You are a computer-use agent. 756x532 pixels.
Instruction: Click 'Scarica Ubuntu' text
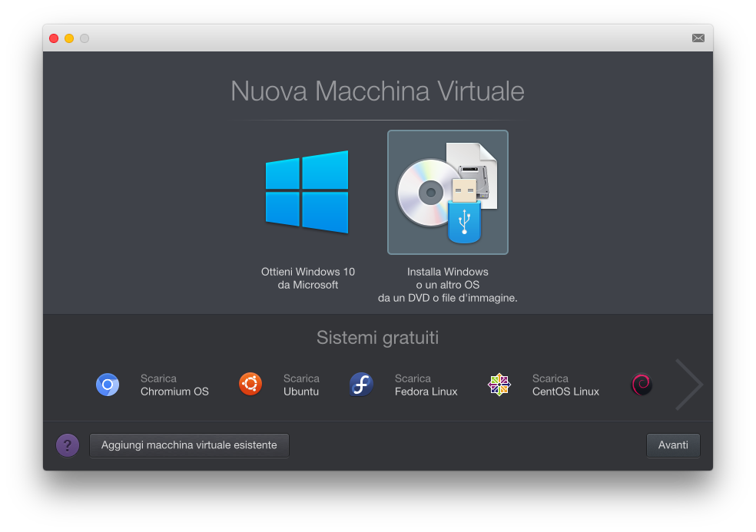click(x=301, y=385)
